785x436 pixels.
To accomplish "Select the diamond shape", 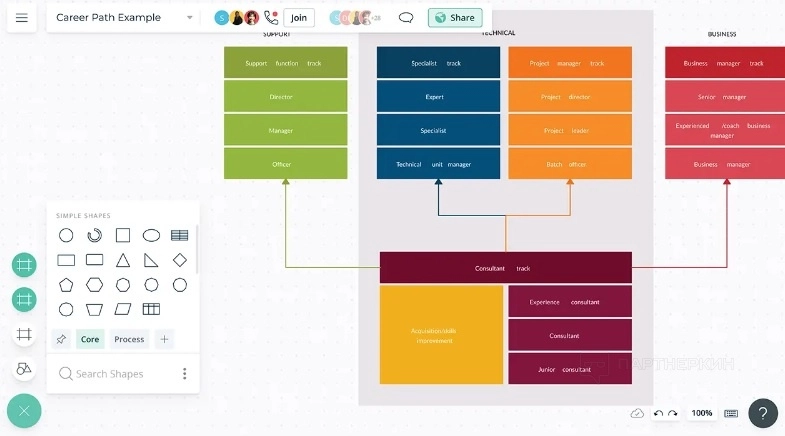I will [x=180, y=260].
